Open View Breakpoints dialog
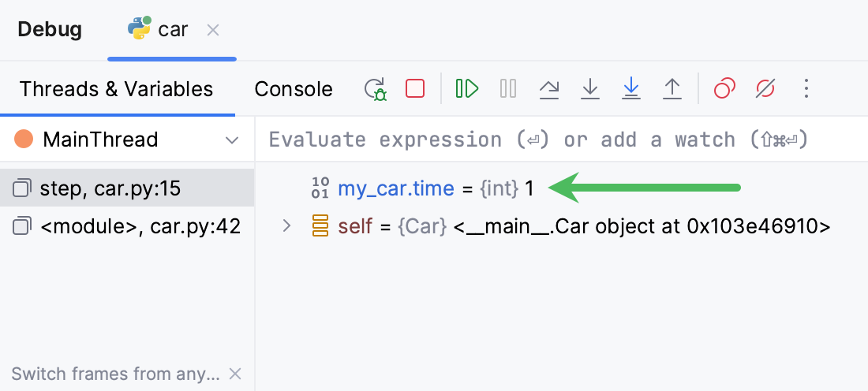868x391 pixels. point(724,88)
